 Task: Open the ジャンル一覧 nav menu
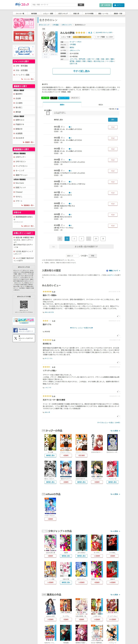pos(20,14)
